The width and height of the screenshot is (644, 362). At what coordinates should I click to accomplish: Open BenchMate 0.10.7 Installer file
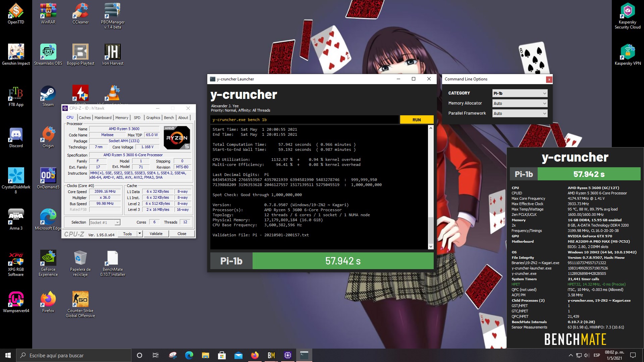113,263
